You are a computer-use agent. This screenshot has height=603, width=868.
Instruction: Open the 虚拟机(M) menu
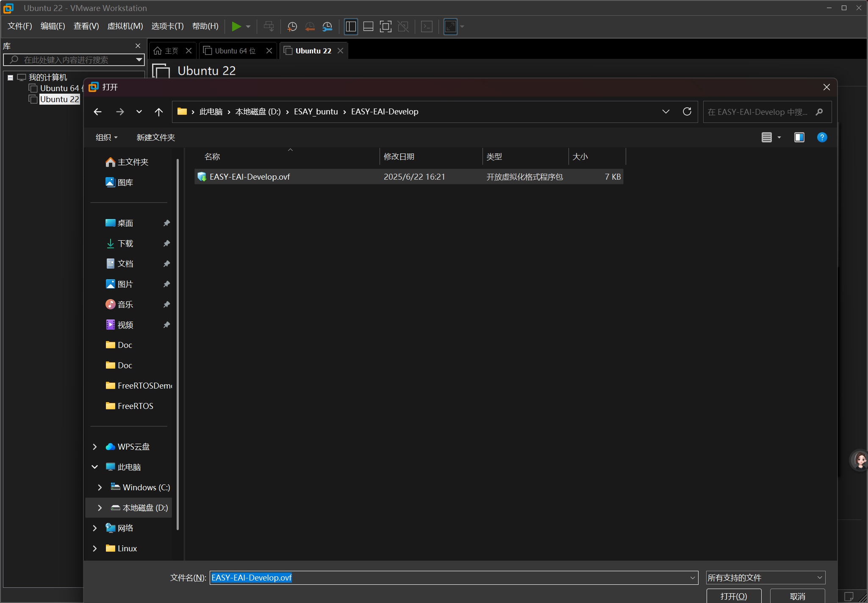coord(125,26)
